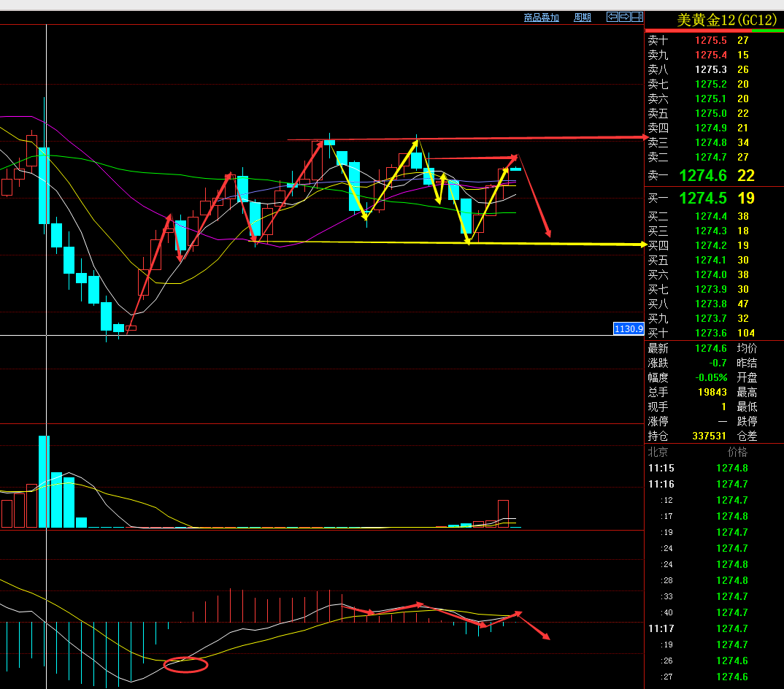Image resolution: width=784 pixels, height=689 pixels.
Task: Click the right arrow navigation icon
Action: (625, 17)
